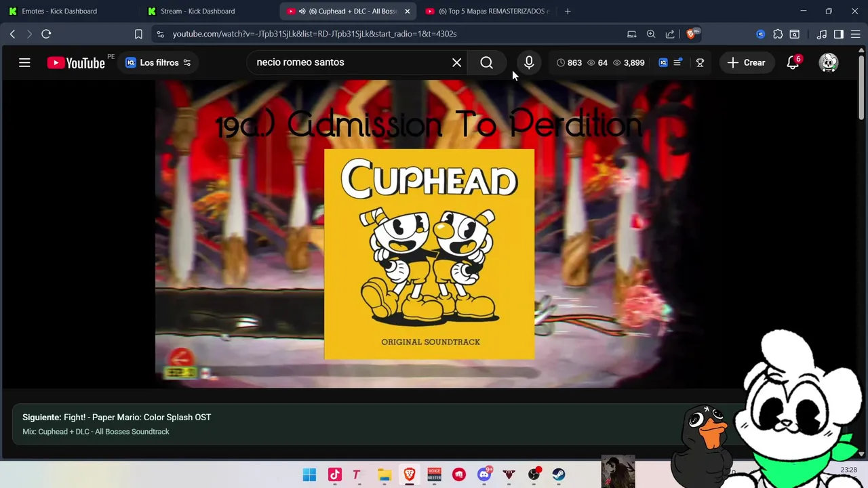Viewport: 868px width, 488px height.
Task: Open OBS Studio from taskbar
Action: pyautogui.click(x=534, y=474)
